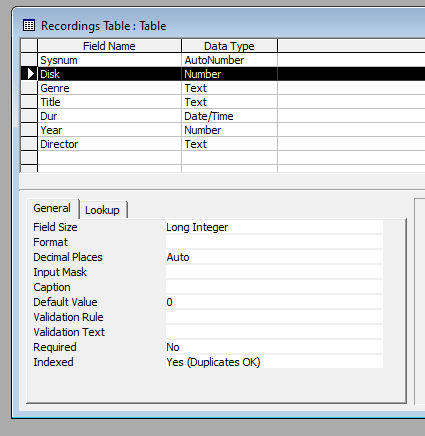Select the Disk row arrow indicator
Image resolution: width=425 pixels, height=436 pixels.
[29, 74]
